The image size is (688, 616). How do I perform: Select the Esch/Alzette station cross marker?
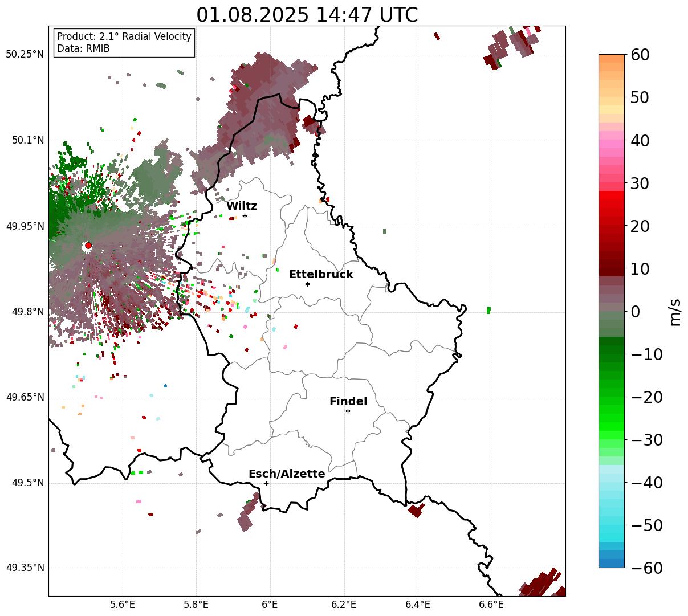click(266, 483)
